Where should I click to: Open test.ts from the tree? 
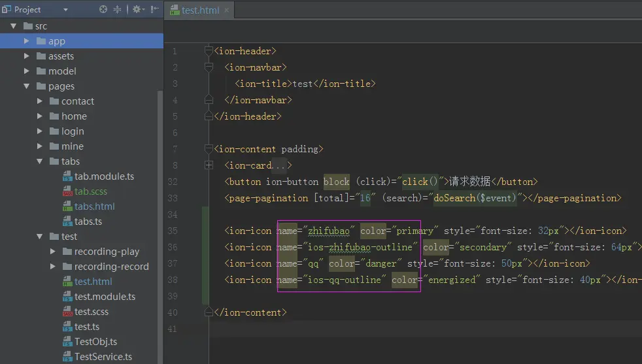point(87,327)
